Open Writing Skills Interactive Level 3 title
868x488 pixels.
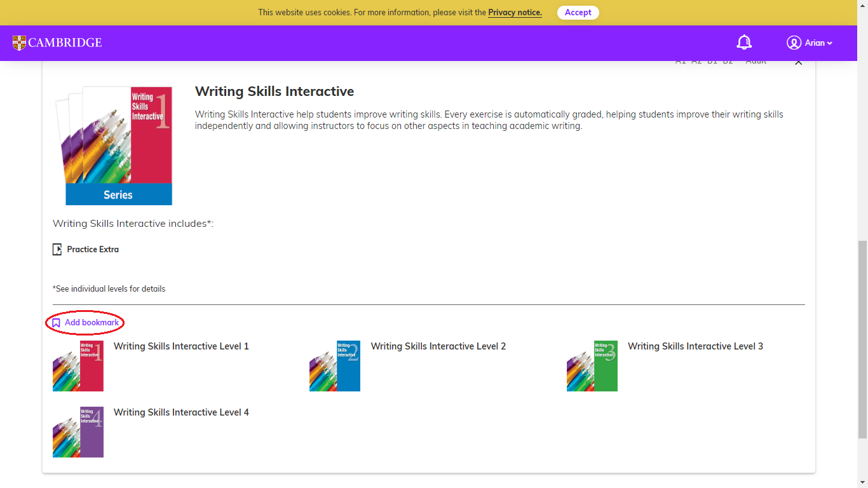[x=695, y=346]
